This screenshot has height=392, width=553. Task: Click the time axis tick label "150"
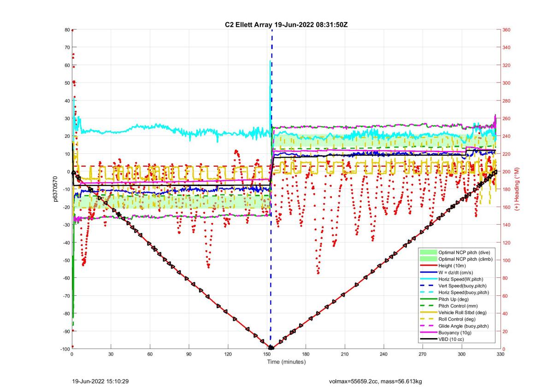click(x=267, y=355)
